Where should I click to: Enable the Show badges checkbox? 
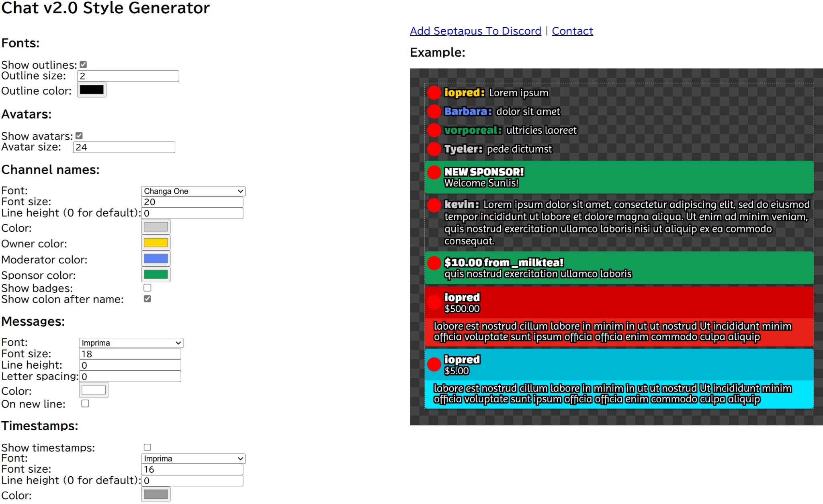point(147,288)
